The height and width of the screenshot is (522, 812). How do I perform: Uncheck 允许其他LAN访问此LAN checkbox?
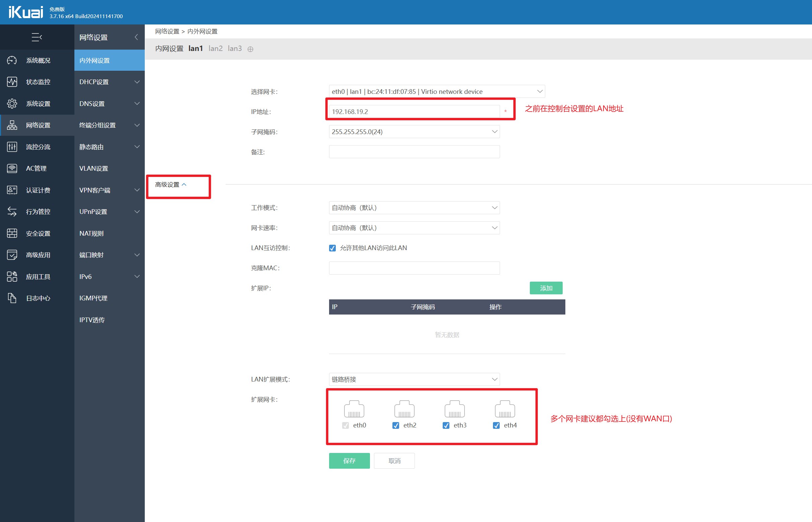point(332,248)
